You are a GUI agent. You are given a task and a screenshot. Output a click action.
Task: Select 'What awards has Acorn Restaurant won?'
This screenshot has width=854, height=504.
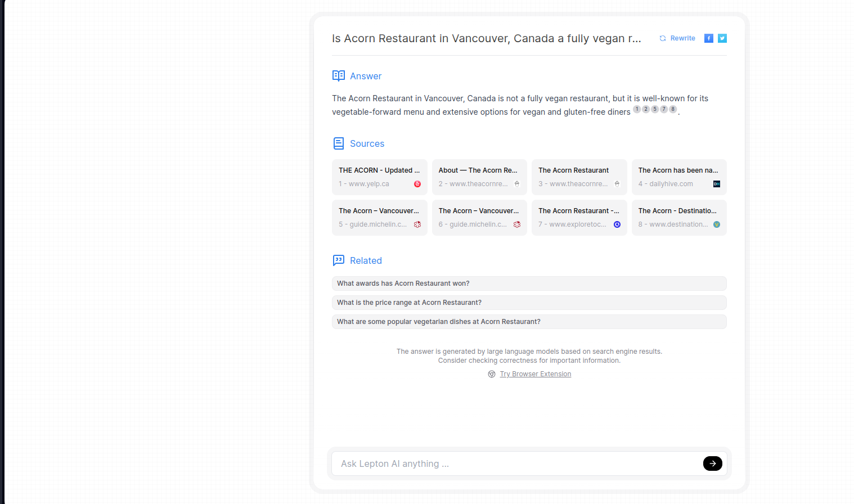point(529,283)
